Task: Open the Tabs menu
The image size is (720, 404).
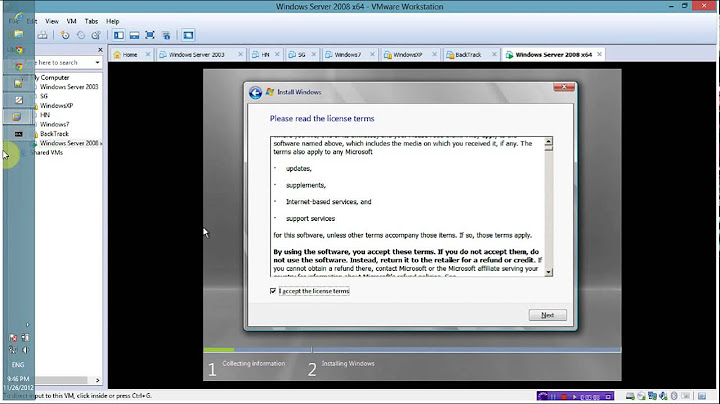Action: 91,21
